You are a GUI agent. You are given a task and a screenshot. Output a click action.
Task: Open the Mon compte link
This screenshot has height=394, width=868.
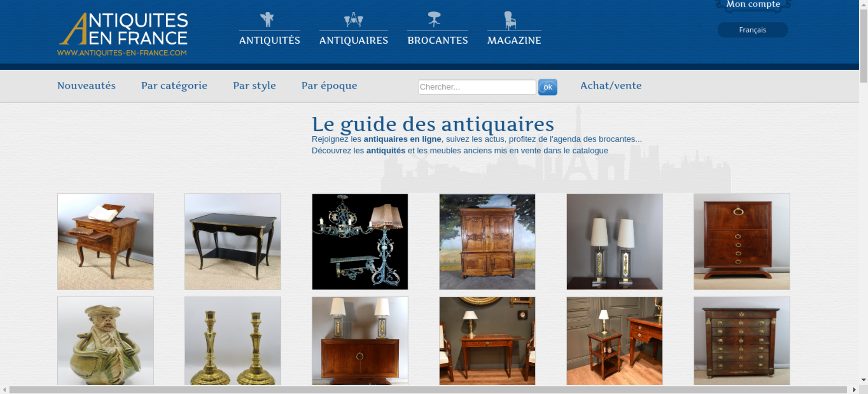pyautogui.click(x=753, y=4)
